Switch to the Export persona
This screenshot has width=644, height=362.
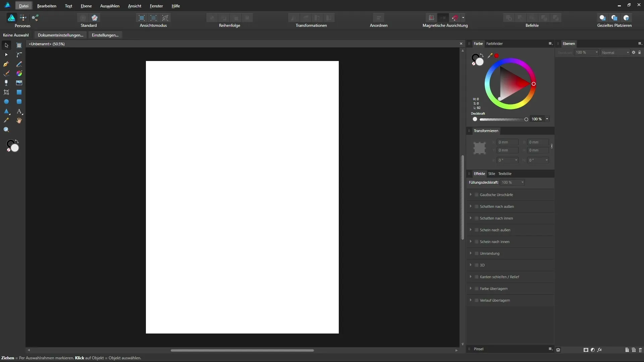click(35, 18)
